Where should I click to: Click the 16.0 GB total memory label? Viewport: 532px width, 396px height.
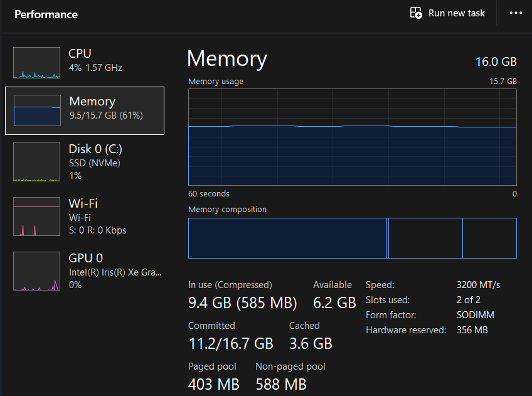(x=496, y=62)
